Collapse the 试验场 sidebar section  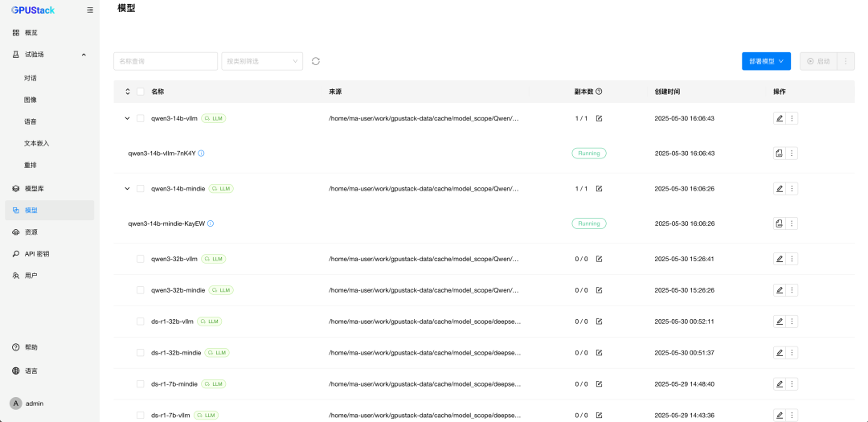click(x=84, y=55)
